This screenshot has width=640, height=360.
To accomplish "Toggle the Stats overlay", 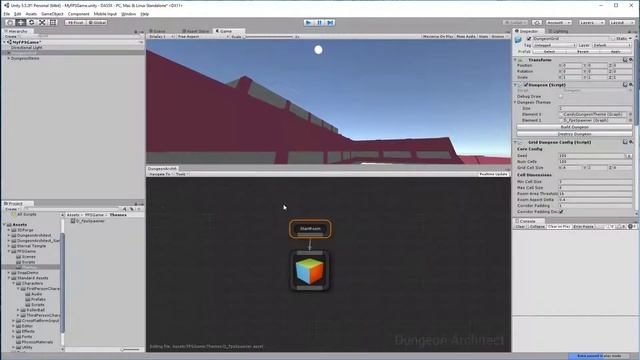I will pos(483,37).
